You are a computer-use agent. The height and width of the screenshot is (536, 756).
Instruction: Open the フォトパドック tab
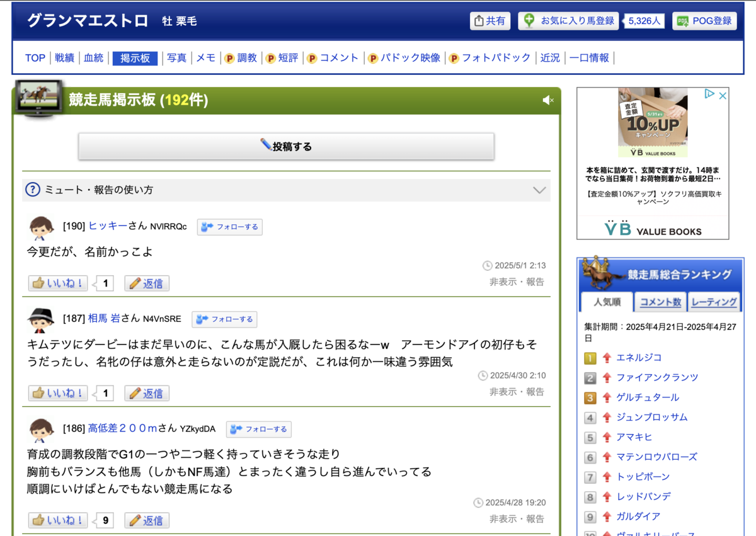490,58
